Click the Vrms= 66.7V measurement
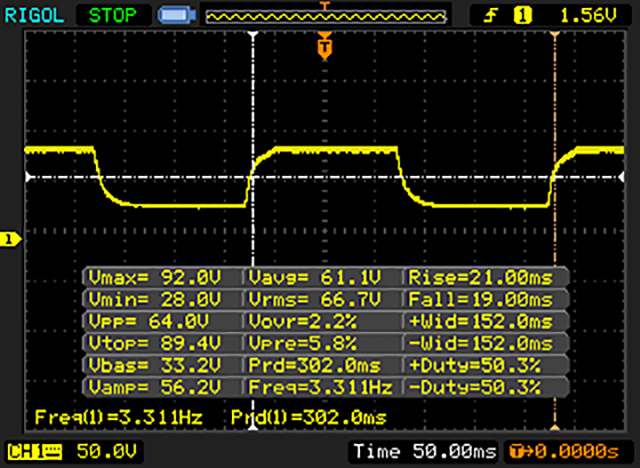Screen dimensions: 640x468 315,299
